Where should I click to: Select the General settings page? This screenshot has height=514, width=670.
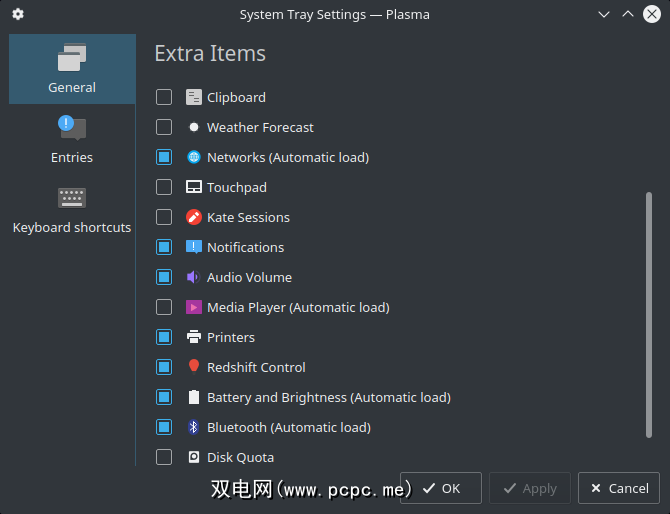72,69
